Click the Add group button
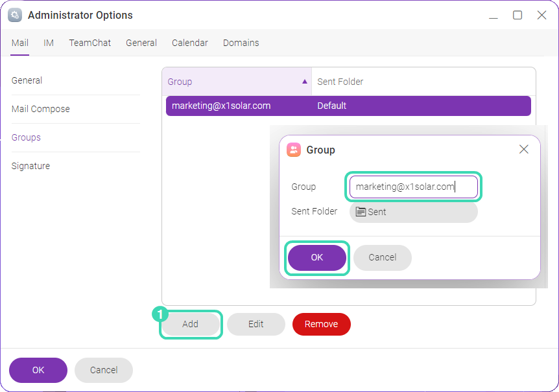559x392 pixels. [x=191, y=324]
